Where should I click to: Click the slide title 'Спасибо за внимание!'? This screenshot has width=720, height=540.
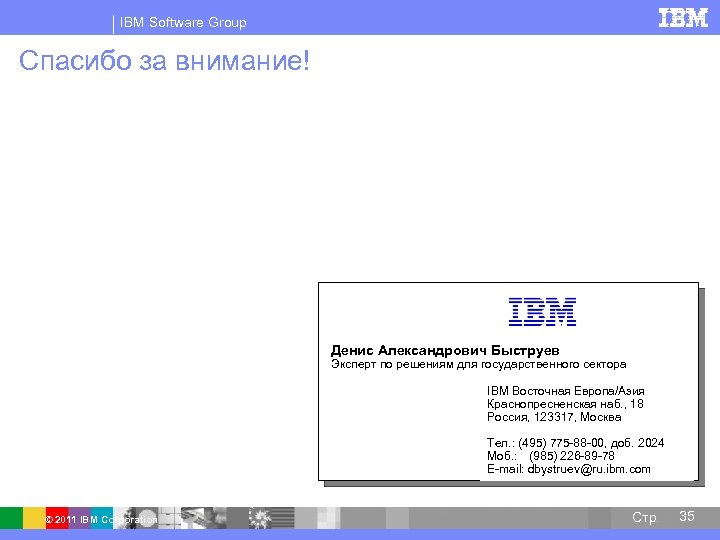tap(164, 60)
